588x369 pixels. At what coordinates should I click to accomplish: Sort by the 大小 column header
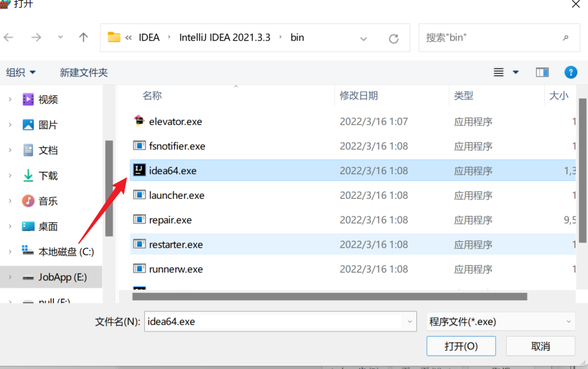pos(559,95)
